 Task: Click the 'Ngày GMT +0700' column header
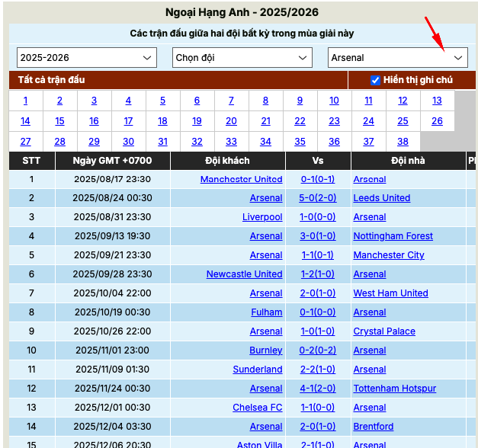(112, 161)
